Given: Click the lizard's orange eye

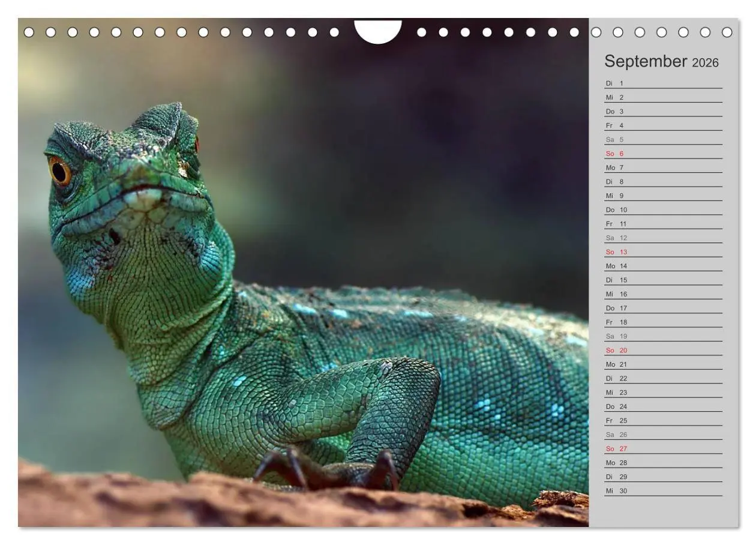Looking at the screenshot, I should [59, 172].
